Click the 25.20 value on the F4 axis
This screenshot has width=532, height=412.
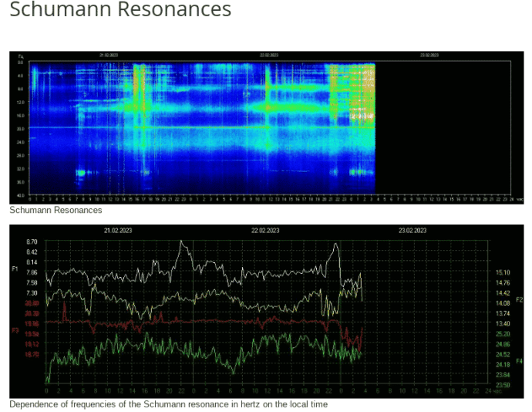point(502,334)
